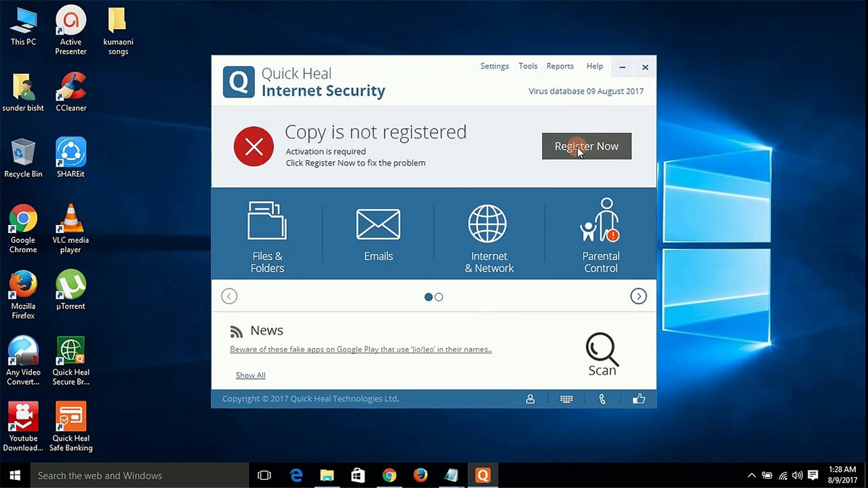Open the network Wi-Fi tray icon
The height and width of the screenshot is (488, 868).
(783, 476)
